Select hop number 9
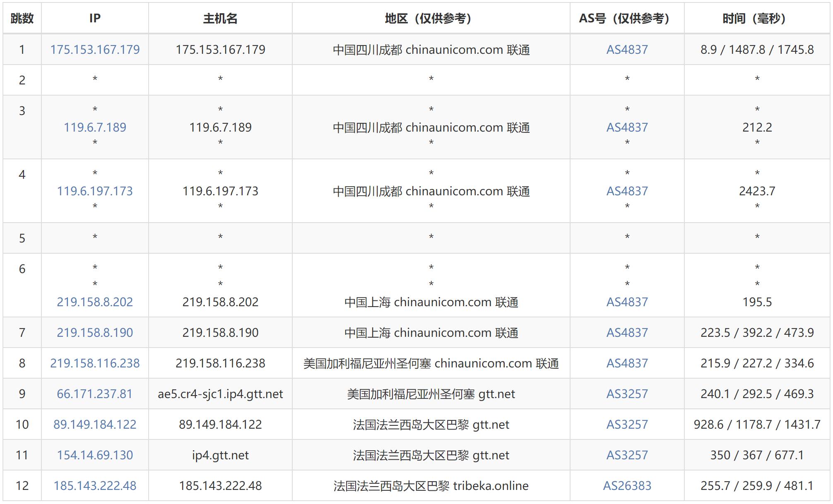 tap(22, 394)
